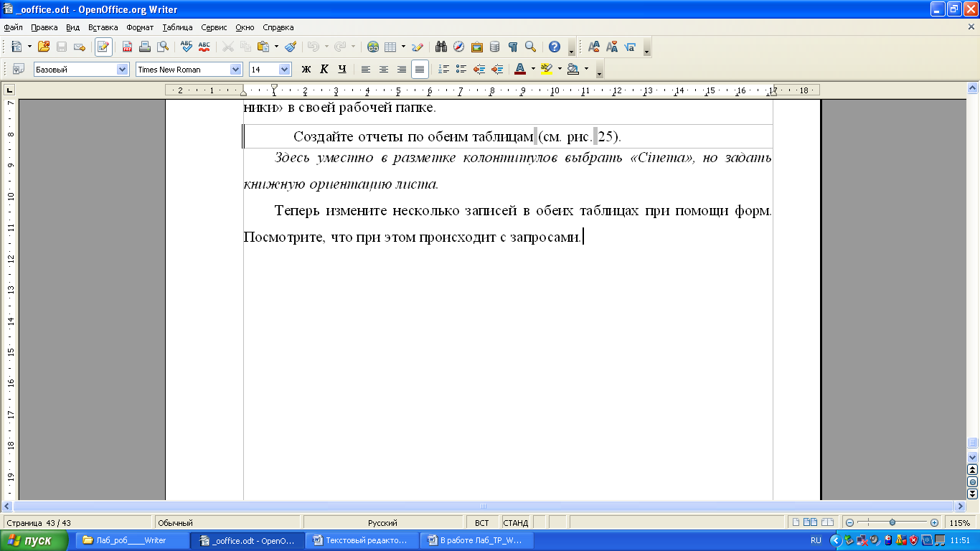Click the increase font size icon
The width and height of the screenshot is (980, 551).
pos(594,47)
